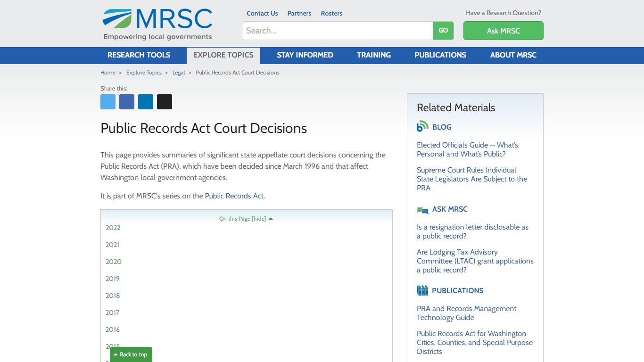Jump to the 2017 section
This screenshot has width=644, height=362.
(113, 313)
